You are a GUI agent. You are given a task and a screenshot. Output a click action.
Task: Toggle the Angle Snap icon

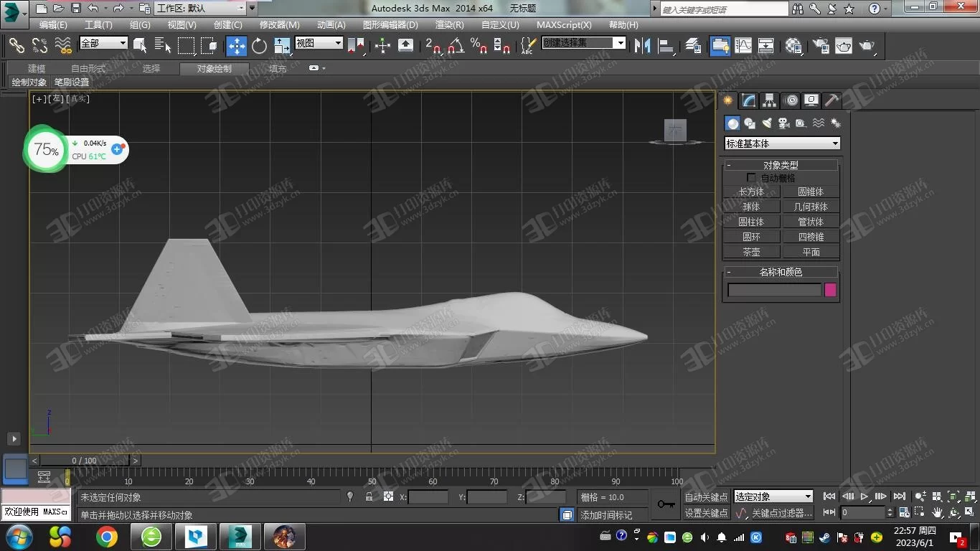[x=456, y=45]
